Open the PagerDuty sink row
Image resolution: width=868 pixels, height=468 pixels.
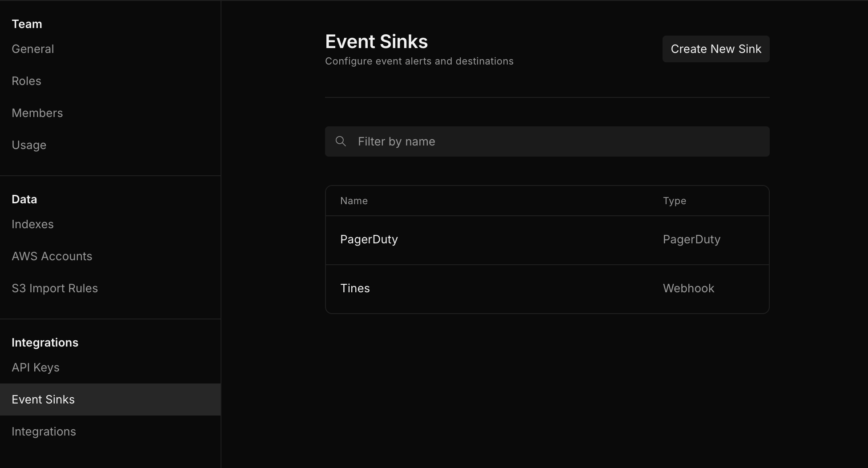click(369, 240)
